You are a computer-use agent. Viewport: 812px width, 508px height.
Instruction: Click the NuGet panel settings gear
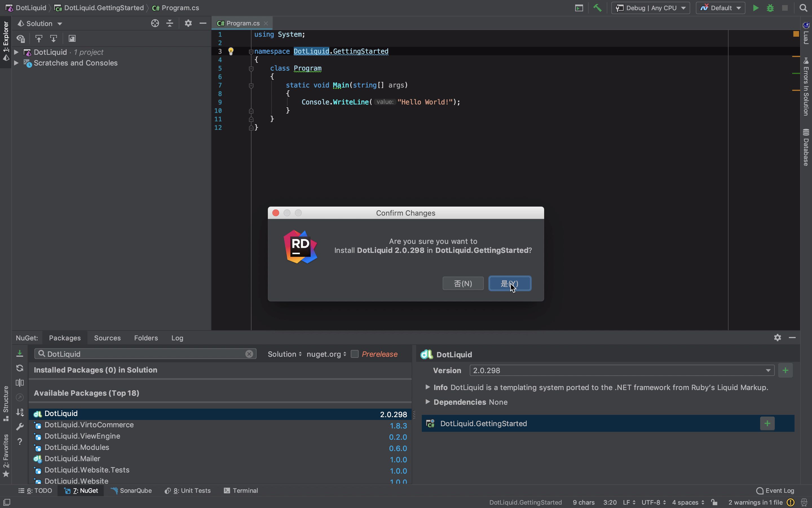tap(777, 338)
